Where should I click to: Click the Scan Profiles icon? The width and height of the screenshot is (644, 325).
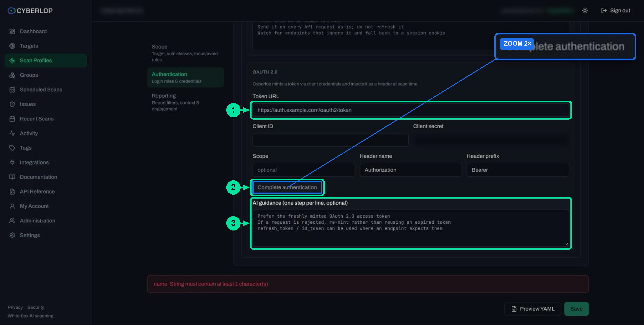12,61
